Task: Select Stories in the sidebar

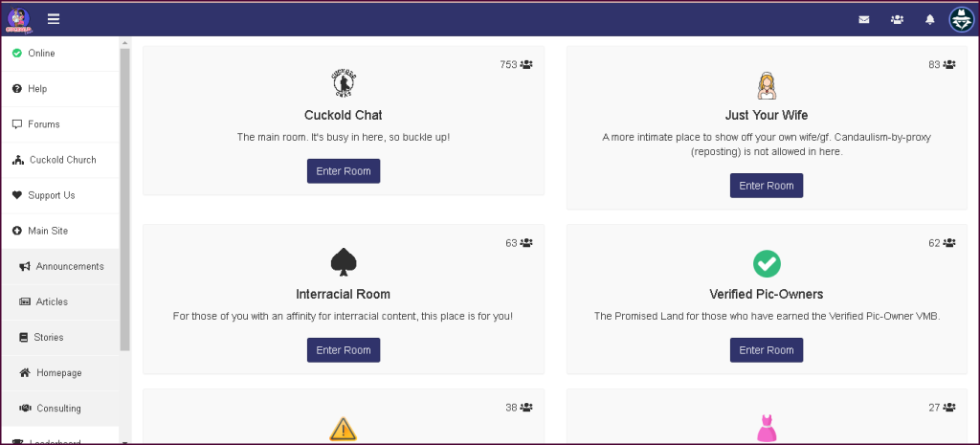Action: (x=51, y=337)
